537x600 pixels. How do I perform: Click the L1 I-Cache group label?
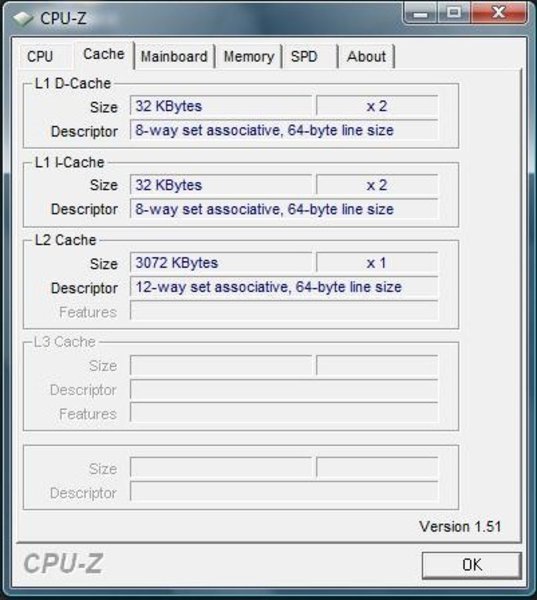pos(69,162)
